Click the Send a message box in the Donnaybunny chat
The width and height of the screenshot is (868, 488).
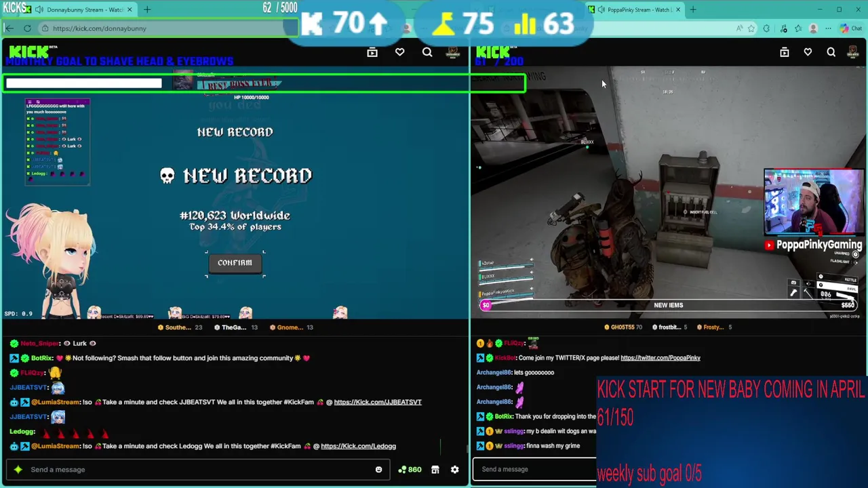click(197, 469)
